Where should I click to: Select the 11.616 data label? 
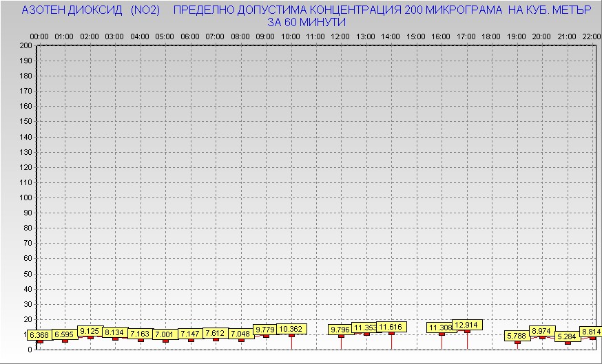(391, 327)
